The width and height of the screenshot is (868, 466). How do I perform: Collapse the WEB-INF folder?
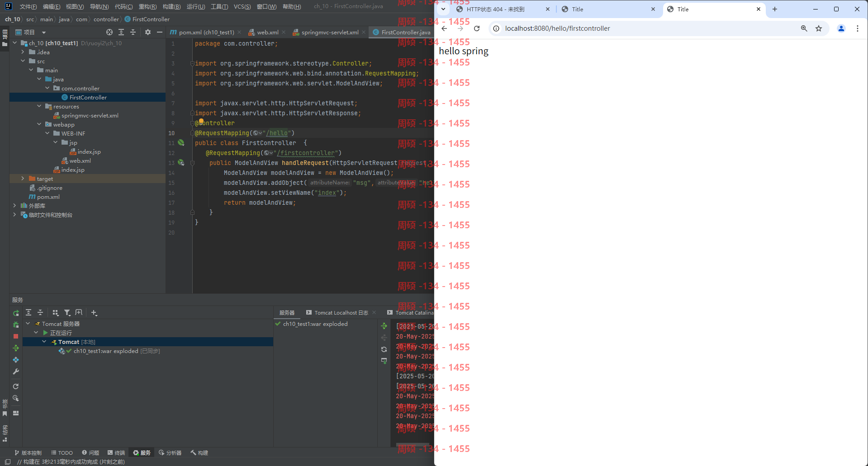tap(47, 133)
